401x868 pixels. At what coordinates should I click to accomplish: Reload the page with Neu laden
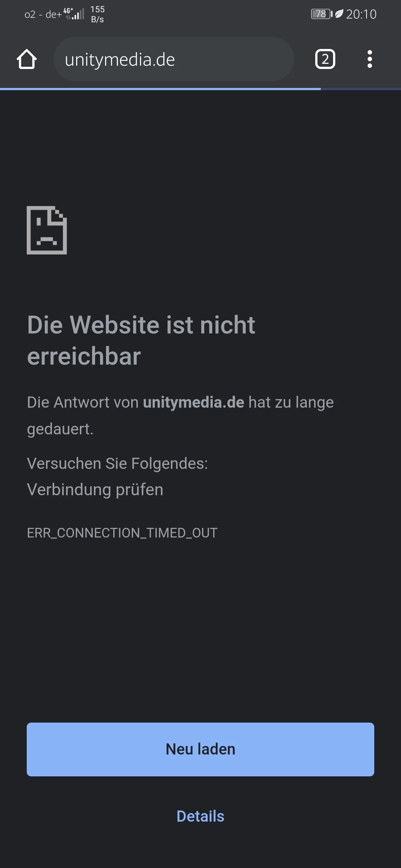click(x=200, y=749)
